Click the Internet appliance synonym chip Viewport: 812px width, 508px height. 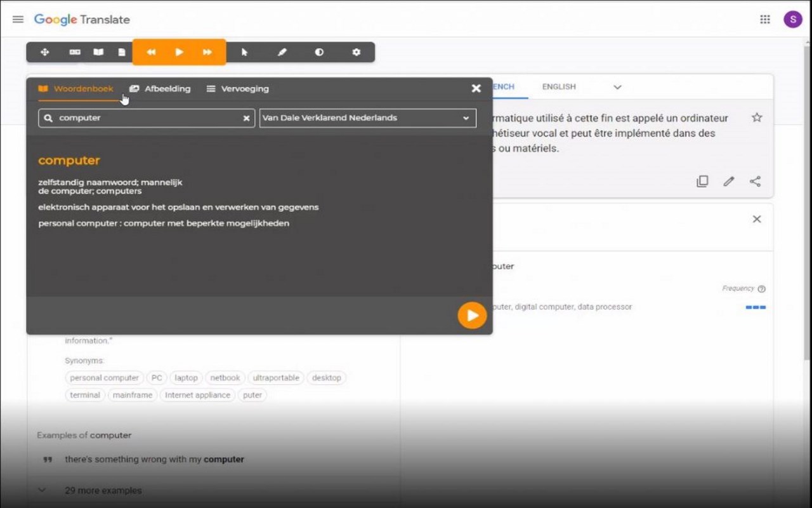point(197,395)
